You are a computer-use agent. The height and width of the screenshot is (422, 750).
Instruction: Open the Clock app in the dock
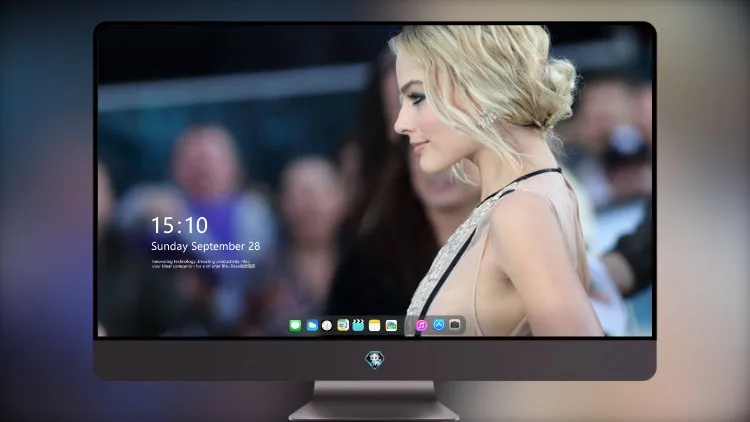(x=327, y=325)
